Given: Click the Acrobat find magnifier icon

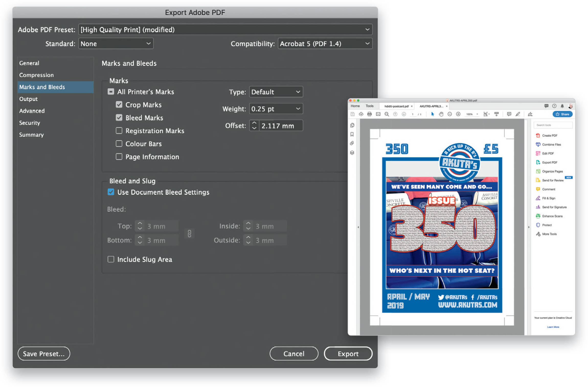Looking at the screenshot, I should 387,114.
